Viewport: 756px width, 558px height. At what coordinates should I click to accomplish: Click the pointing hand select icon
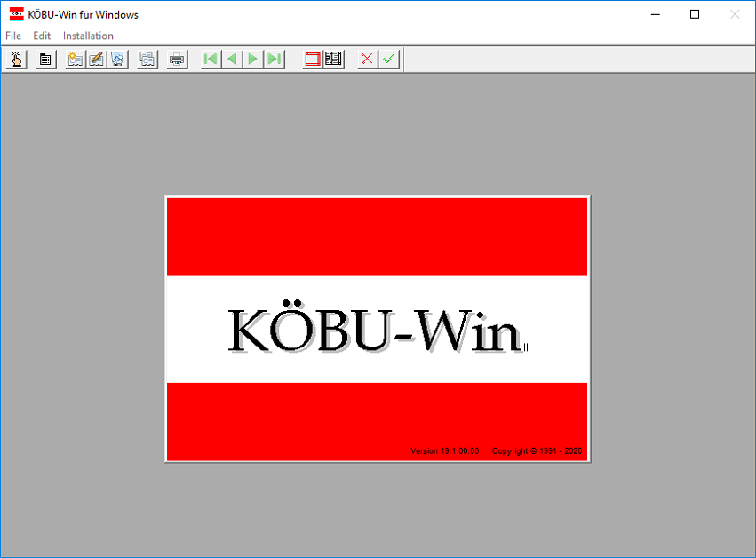[16, 60]
